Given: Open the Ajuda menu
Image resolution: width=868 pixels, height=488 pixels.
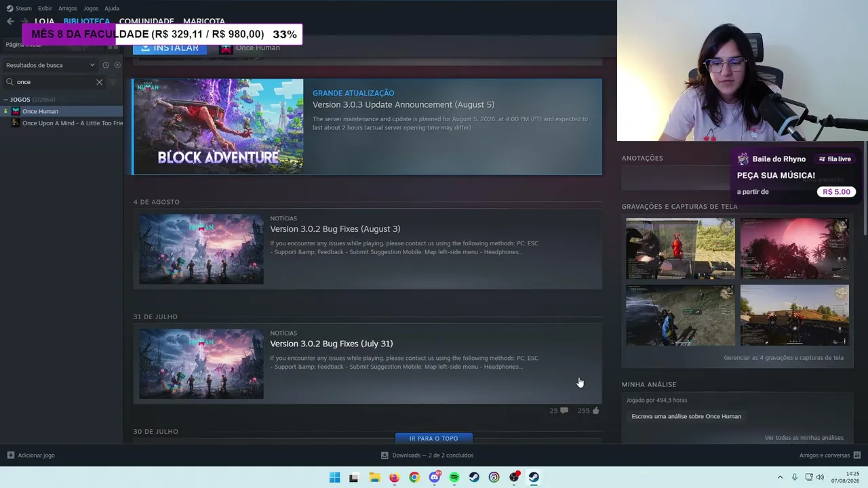Looking at the screenshot, I should [112, 8].
